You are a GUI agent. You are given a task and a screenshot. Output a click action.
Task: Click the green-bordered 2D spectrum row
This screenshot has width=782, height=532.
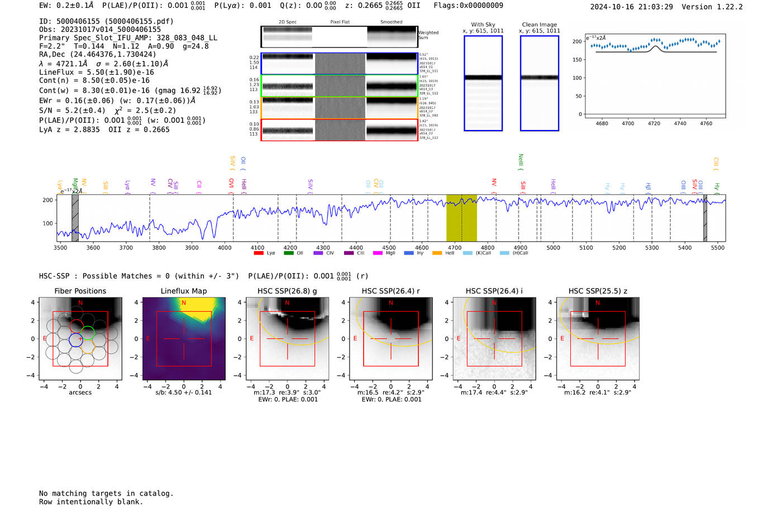[340, 86]
